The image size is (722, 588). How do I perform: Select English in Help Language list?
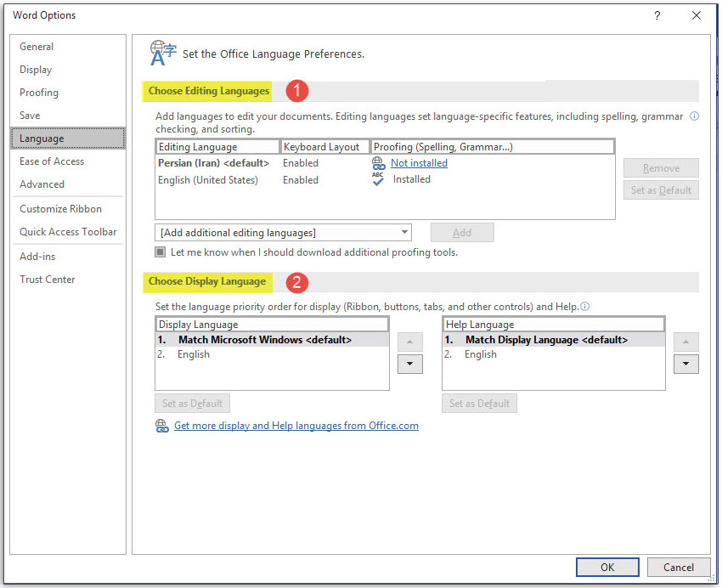point(554,354)
